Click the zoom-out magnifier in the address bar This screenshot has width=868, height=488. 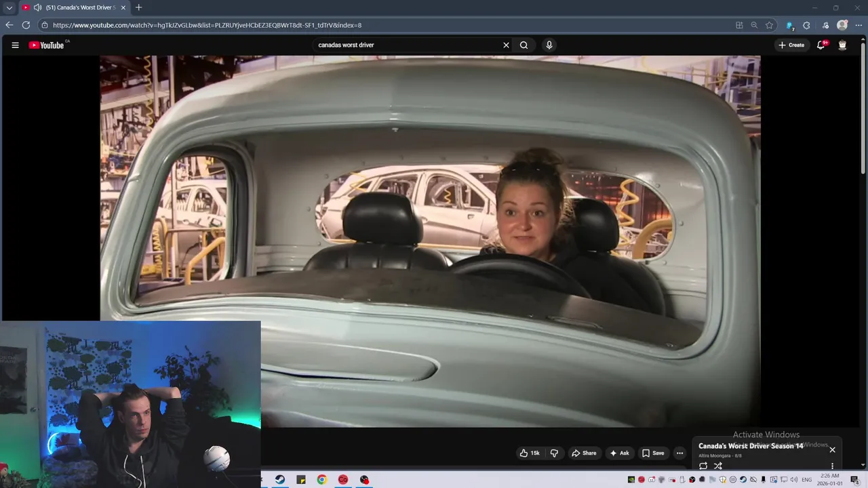[754, 25]
